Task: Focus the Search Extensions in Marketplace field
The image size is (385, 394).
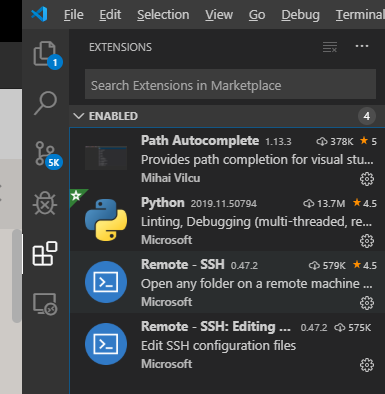Action: coord(230,84)
